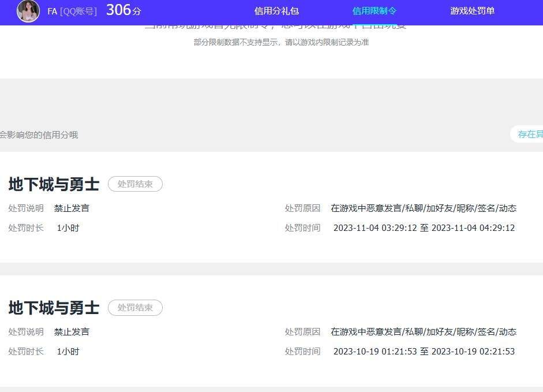This screenshot has width=543, height=392.
Task: Click the notice 部分限制数据不支持显示
Action: click(x=281, y=42)
